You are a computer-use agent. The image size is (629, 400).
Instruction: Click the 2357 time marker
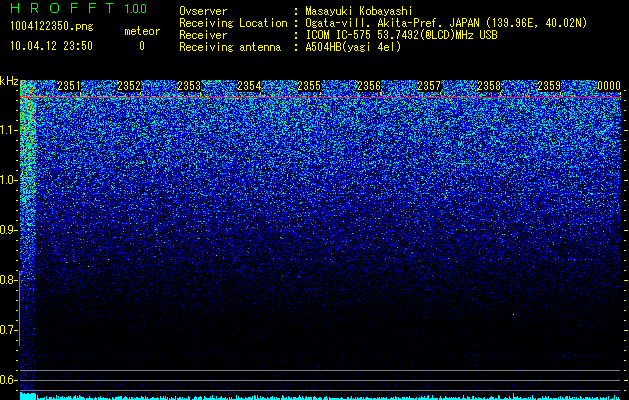point(429,86)
